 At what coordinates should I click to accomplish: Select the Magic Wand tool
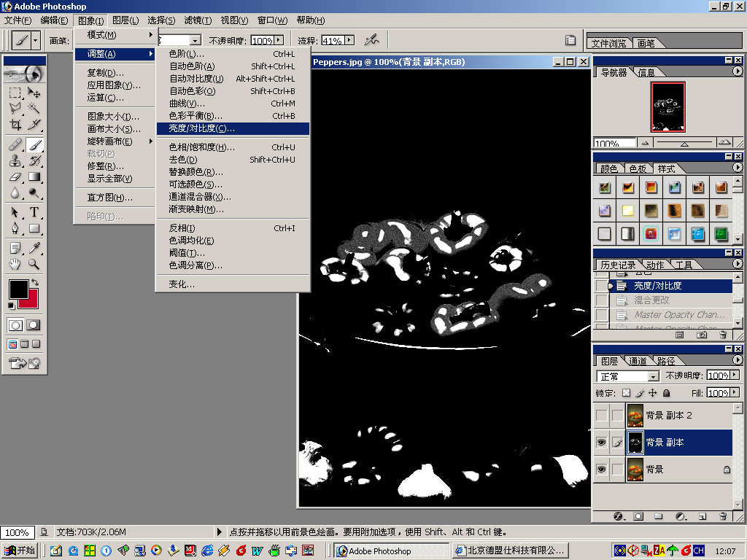(34, 109)
